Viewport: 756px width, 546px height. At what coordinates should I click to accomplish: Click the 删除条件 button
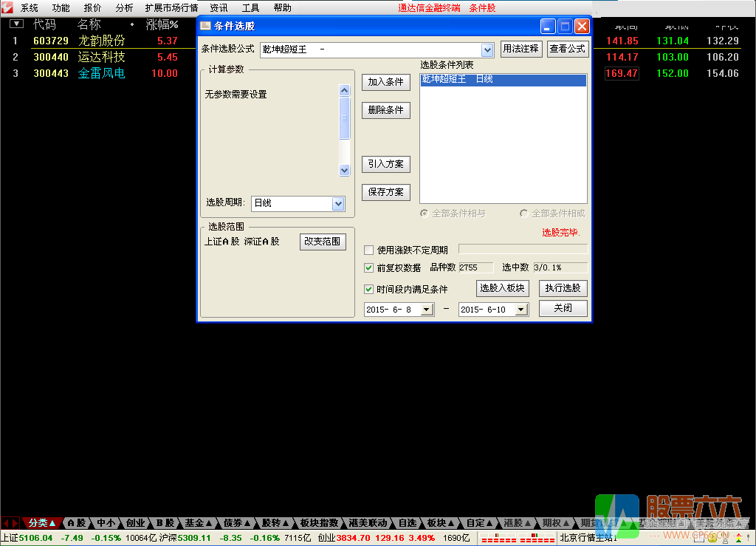[385, 110]
